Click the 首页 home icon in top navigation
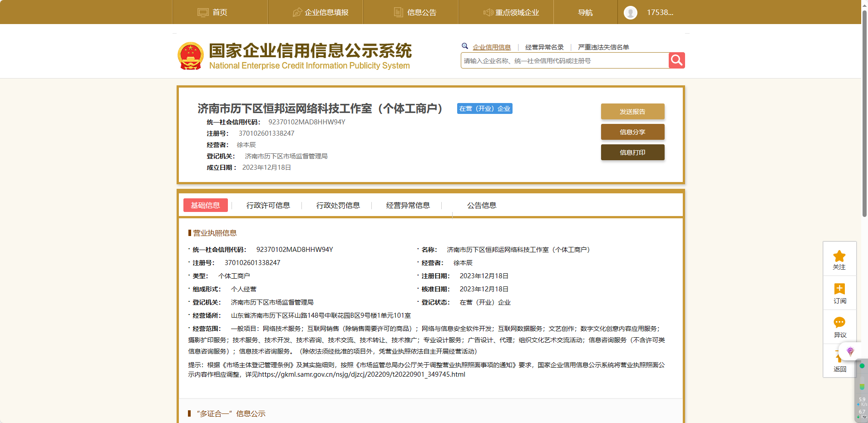This screenshot has width=868, height=423. click(202, 12)
